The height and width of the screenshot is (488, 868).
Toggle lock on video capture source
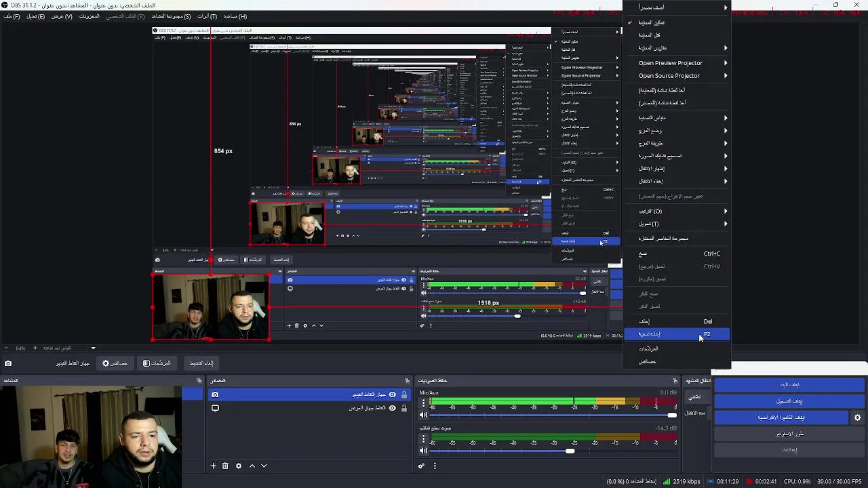404,394
